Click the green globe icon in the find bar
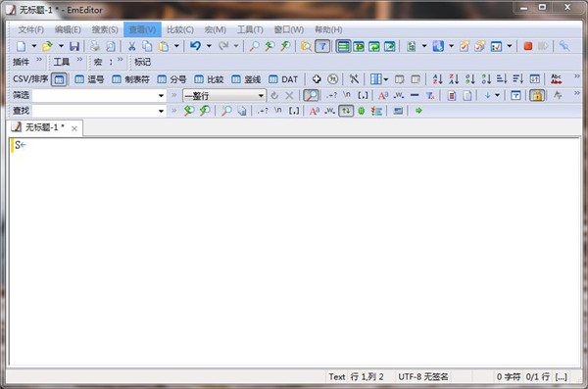This screenshot has width=588, height=389. [361, 111]
